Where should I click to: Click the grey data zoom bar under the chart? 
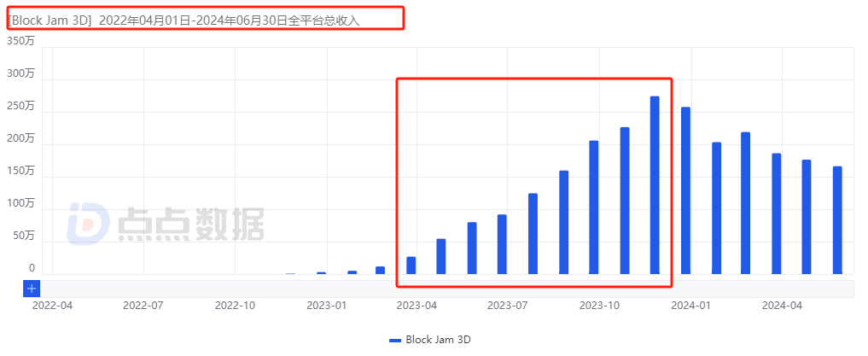448,289
